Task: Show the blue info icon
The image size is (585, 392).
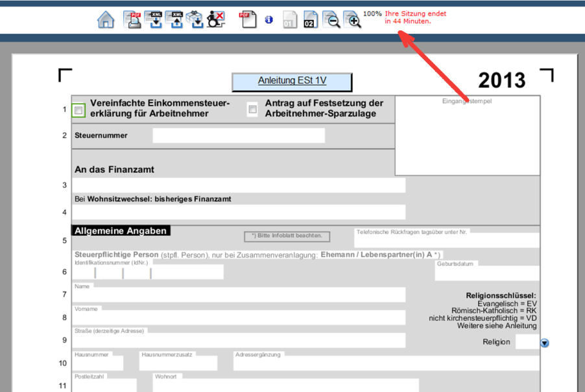Action: [269, 19]
